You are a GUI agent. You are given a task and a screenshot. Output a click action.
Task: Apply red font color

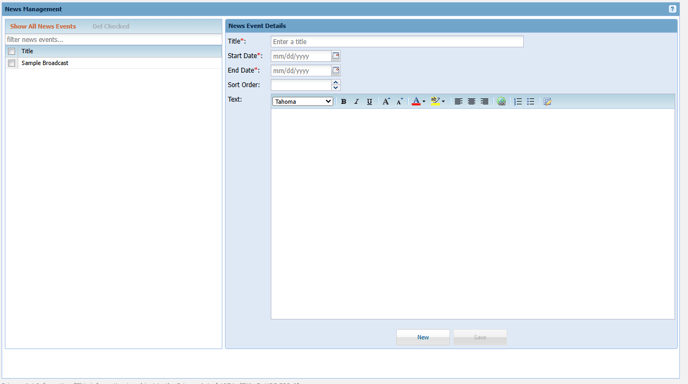416,101
